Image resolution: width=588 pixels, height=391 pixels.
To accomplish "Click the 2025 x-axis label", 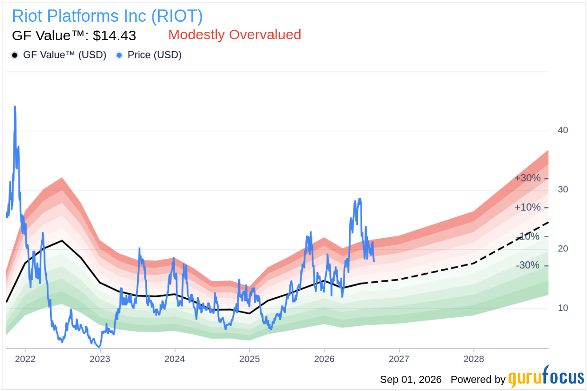I will coord(249,359).
